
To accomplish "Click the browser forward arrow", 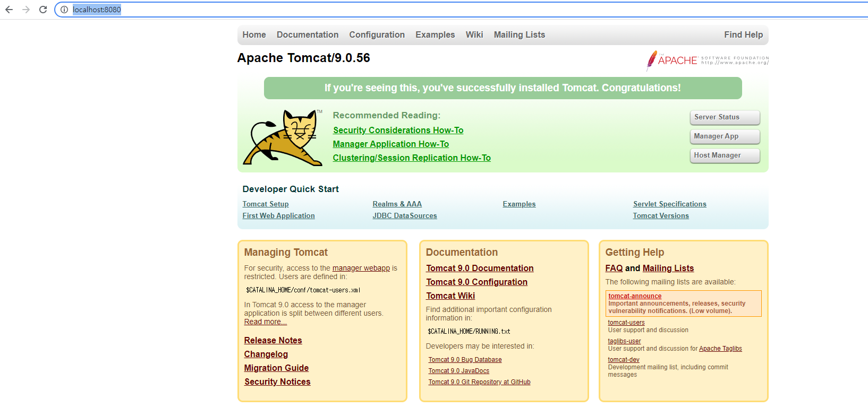I will point(26,10).
